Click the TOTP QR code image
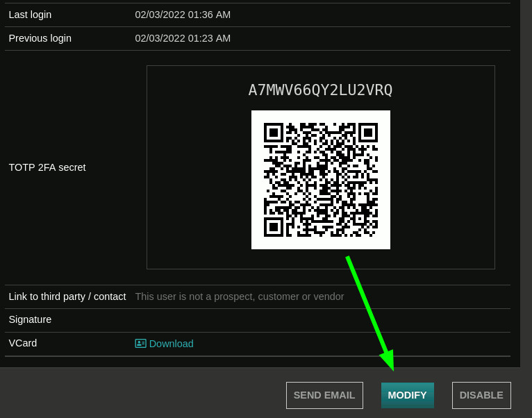Screen dimensions: 532x418 pyautogui.click(x=321, y=180)
